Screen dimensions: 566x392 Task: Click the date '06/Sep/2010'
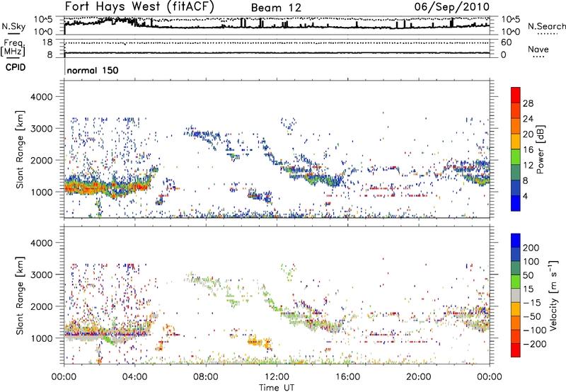(x=452, y=6)
